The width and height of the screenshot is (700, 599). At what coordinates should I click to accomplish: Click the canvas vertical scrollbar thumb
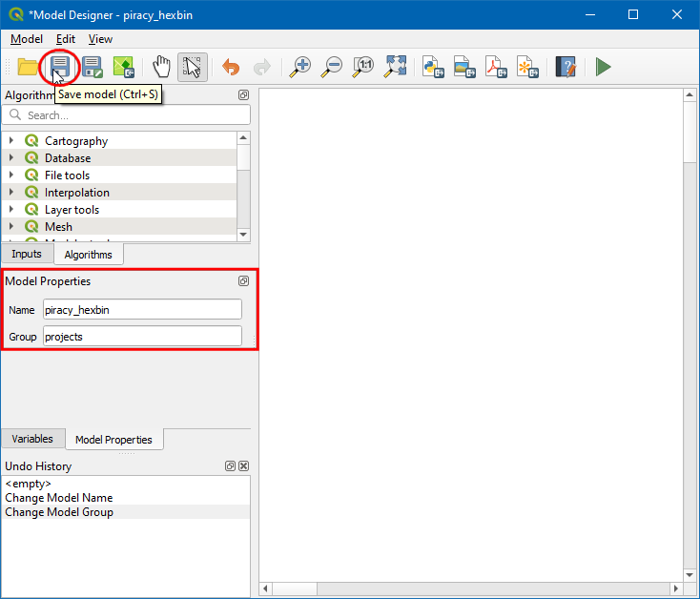[x=690, y=133]
